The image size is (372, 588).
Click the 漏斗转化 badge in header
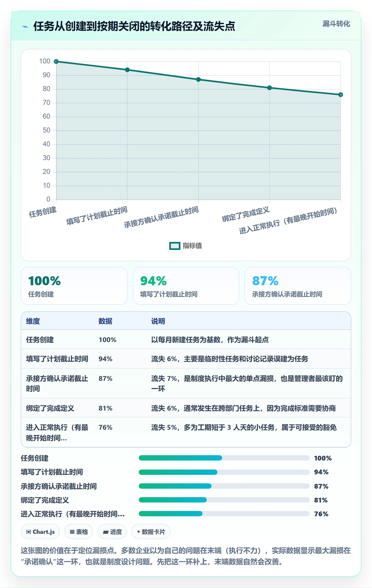(336, 24)
